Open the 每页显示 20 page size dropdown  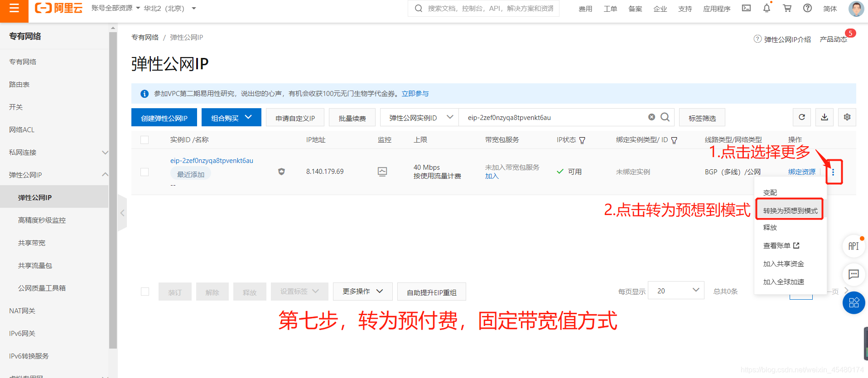pyautogui.click(x=676, y=290)
